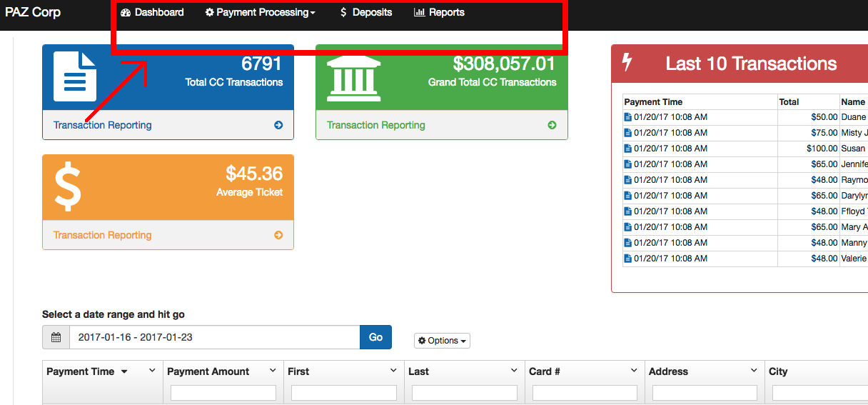Click the $308,057.01 grand total figure
This screenshot has width=868, height=405.
point(504,64)
